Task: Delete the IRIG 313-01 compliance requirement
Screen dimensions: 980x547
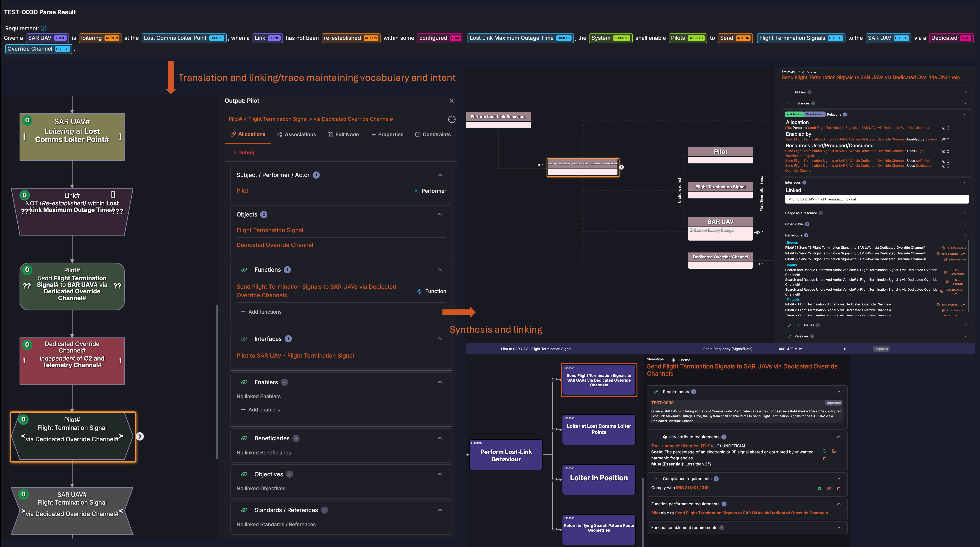Action: click(x=838, y=489)
